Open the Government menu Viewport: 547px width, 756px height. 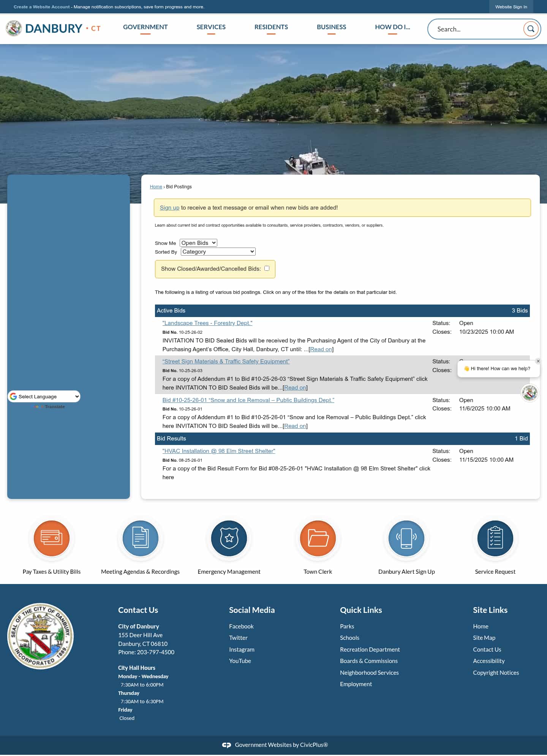145,27
